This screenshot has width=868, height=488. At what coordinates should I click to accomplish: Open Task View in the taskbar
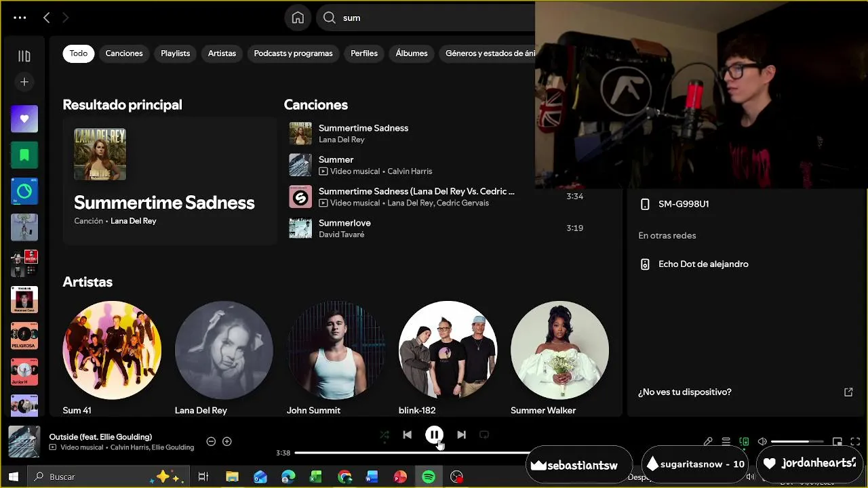tap(203, 477)
